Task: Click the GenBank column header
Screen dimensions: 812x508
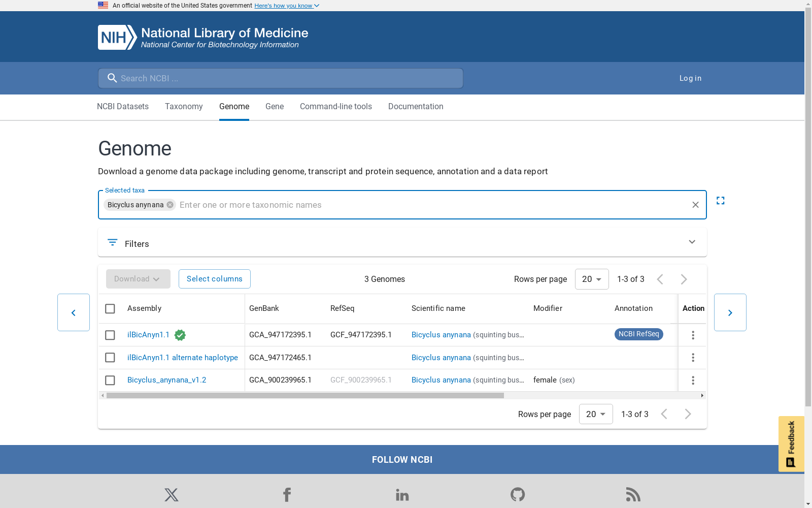Action: (x=264, y=308)
